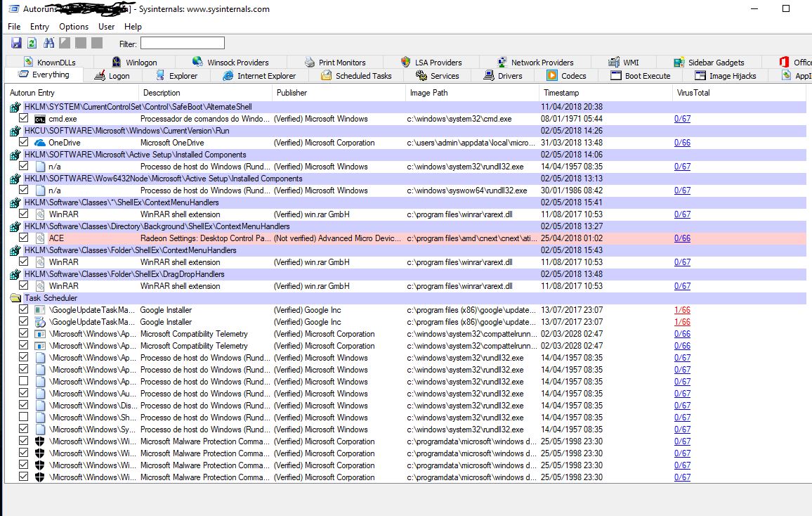This screenshot has width=812, height=516.
Task: Select the Everything tab
Action: tap(44, 75)
